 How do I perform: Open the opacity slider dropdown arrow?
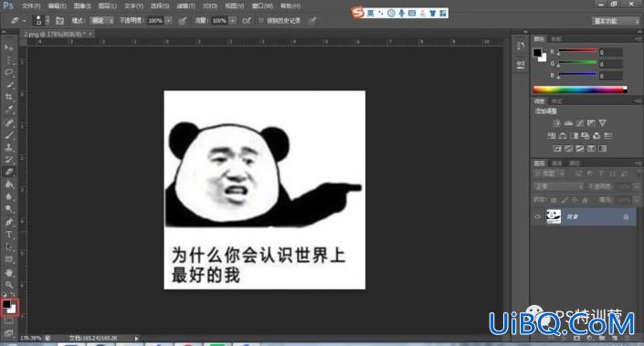[x=169, y=20]
